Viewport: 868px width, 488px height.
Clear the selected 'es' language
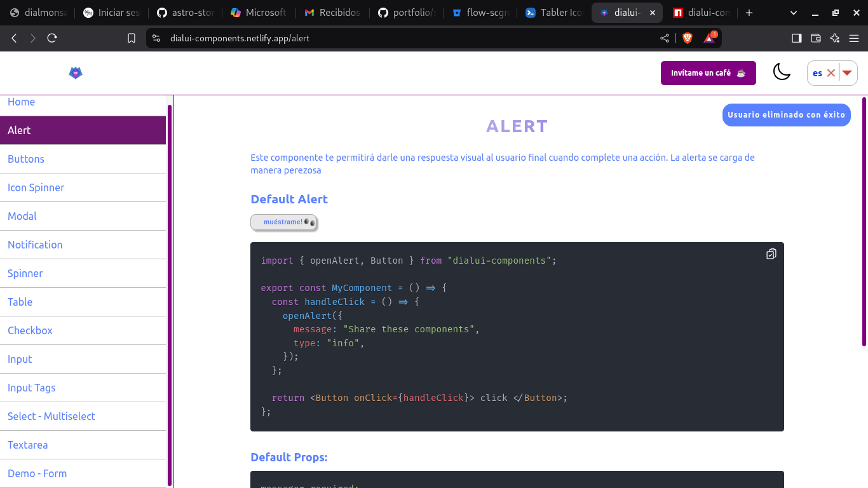(831, 73)
